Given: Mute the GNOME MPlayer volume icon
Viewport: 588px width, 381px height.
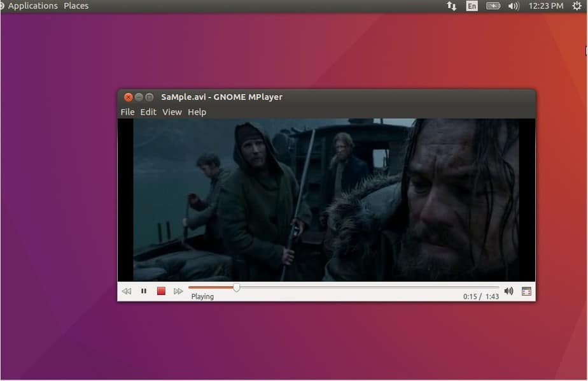Looking at the screenshot, I should click(508, 291).
